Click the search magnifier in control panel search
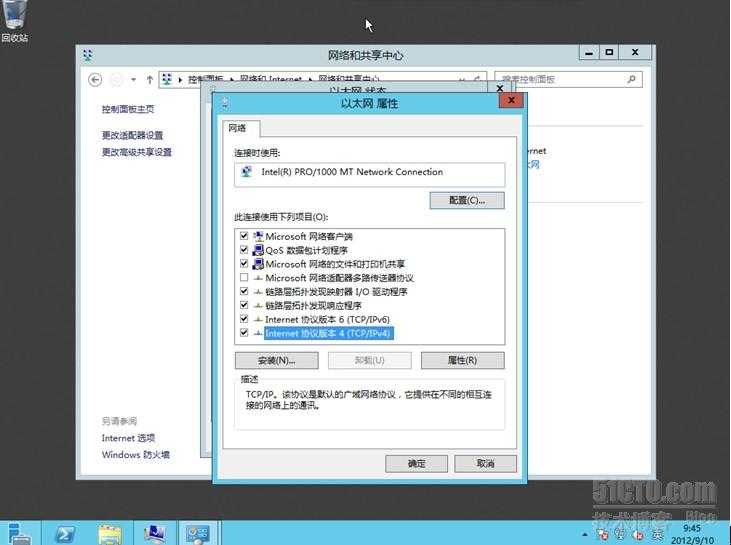 click(632, 79)
